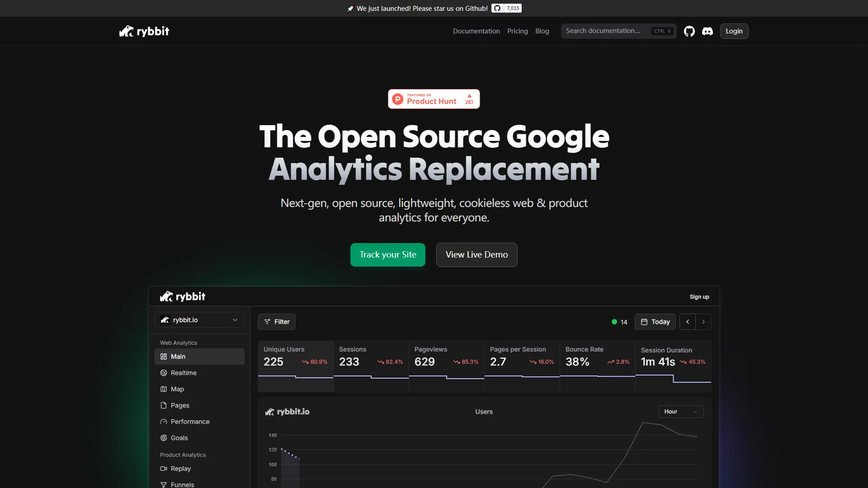
Task: Open the rybbit.io site selector dropdown
Action: click(x=199, y=320)
